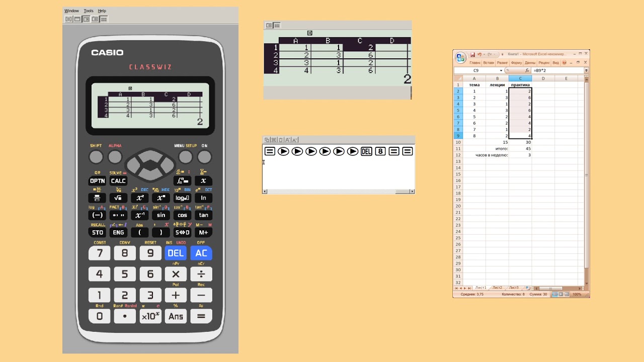Click the first icon above the zoomed display panel
The height and width of the screenshot is (362, 644).
pos(269,25)
